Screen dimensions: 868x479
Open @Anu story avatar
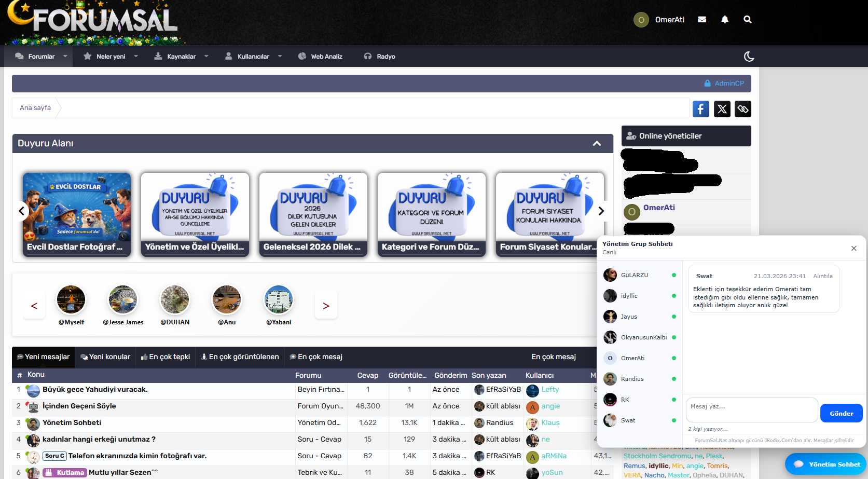(x=227, y=300)
